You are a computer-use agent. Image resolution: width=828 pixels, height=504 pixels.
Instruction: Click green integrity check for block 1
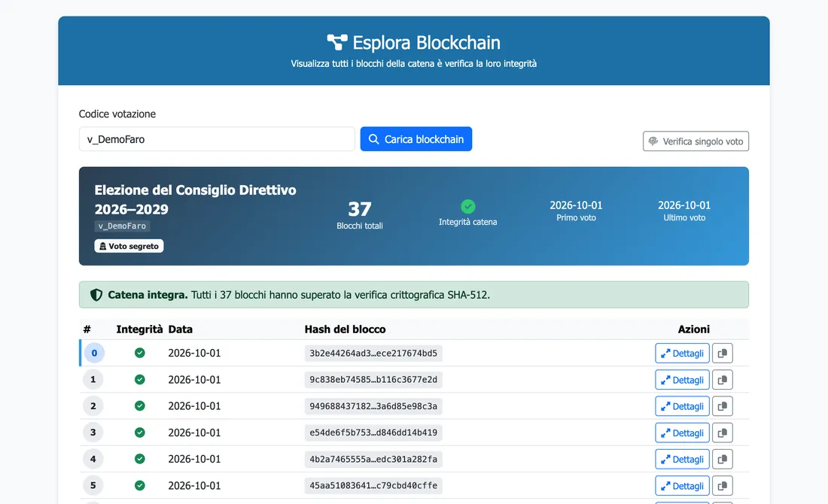click(x=139, y=379)
